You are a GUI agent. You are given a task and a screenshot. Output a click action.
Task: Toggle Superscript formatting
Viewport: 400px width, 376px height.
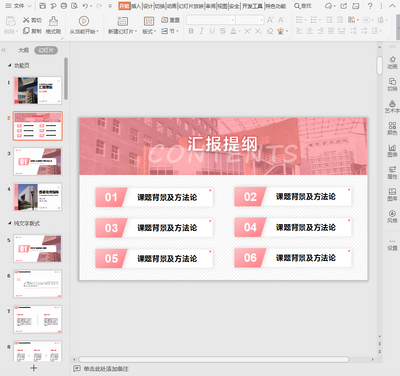click(x=247, y=31)
